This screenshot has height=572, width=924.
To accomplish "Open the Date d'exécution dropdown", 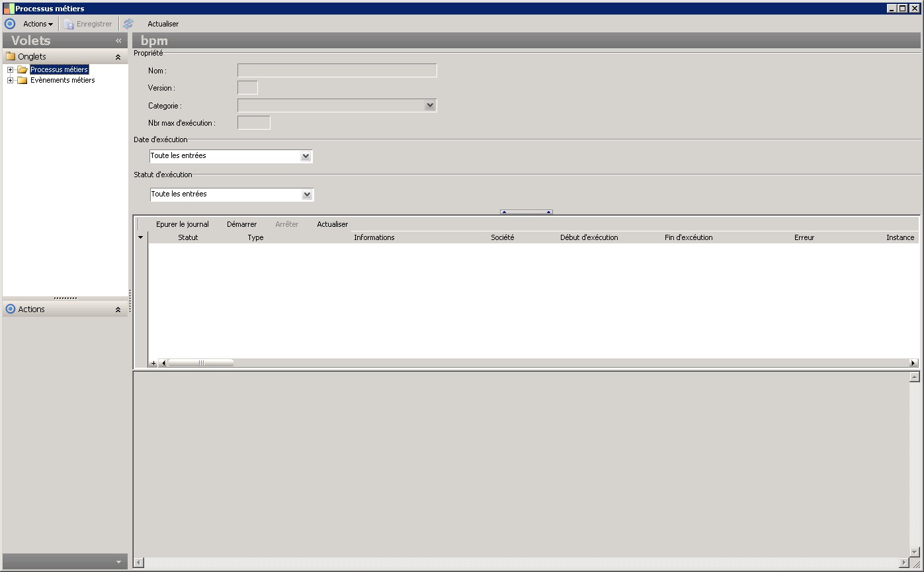I will tap(306, 156).
